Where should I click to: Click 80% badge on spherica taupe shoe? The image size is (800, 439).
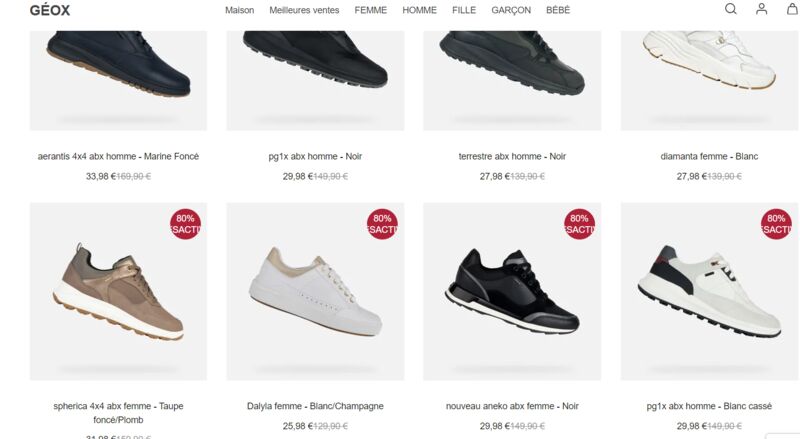(x=186, y=224)
